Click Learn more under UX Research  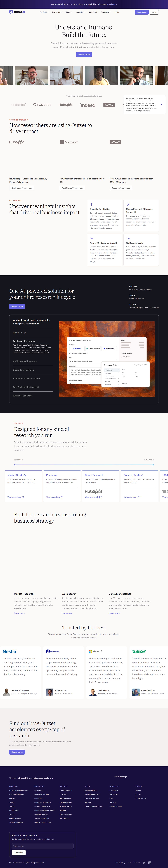67,613
